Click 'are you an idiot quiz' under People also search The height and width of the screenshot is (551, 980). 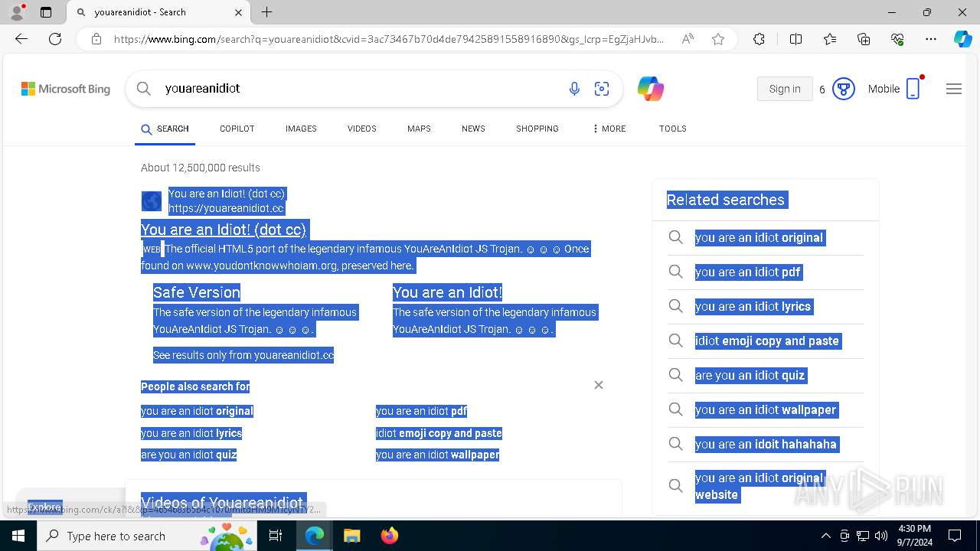[188, 455]
